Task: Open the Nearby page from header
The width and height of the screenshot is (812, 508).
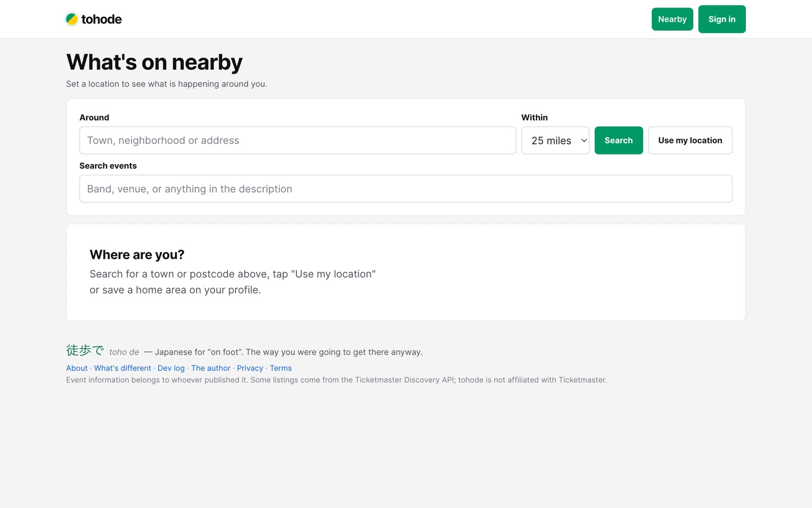Action: coord(672,19)
